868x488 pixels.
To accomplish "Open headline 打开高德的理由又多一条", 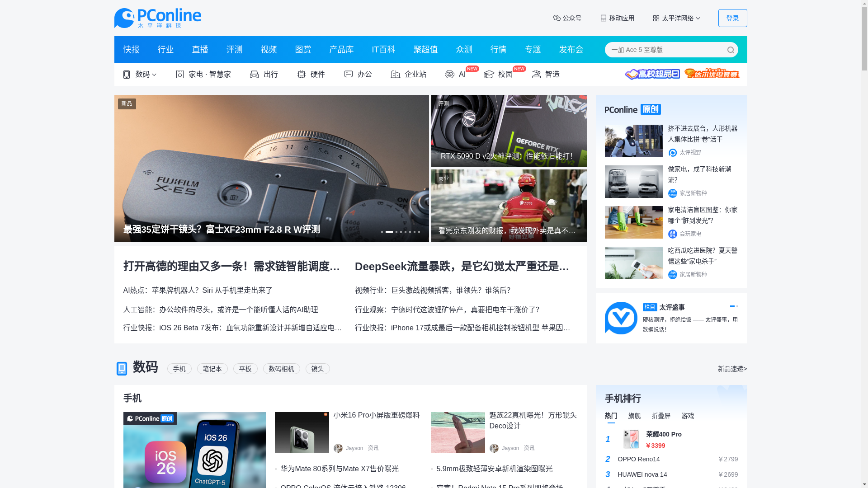I will click(x=231, y=267).
